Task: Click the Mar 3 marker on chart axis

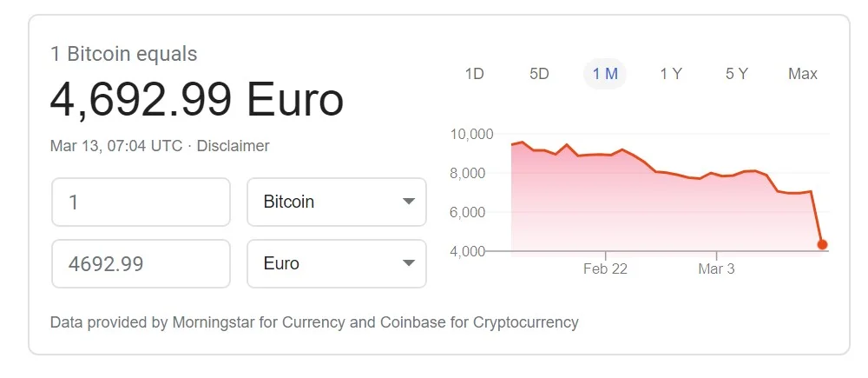Action: coord(716,269)
